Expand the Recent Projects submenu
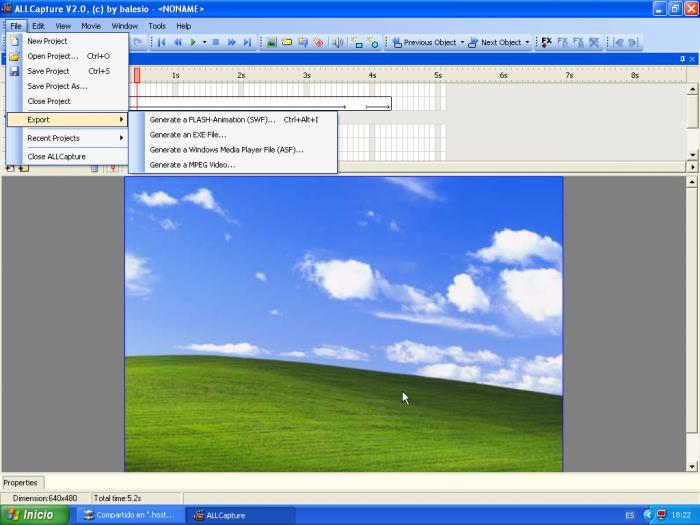The width and height of the screenshot is (700, 525). coord(67,138)
